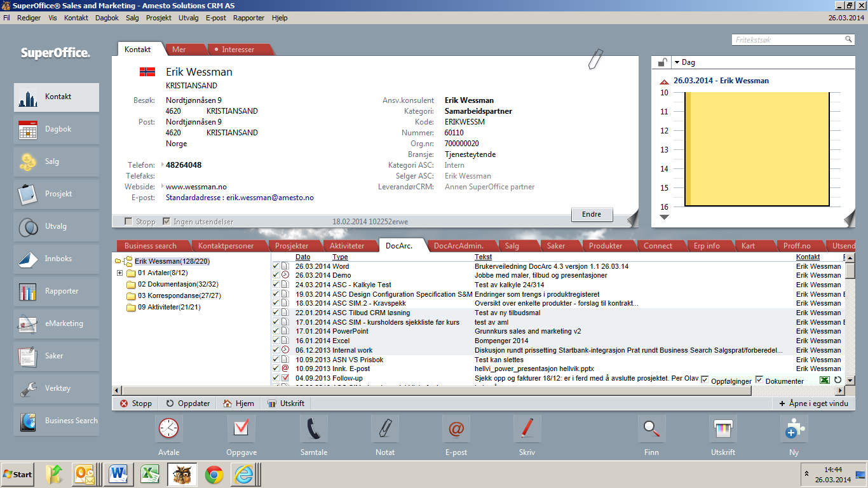Open the Rapporter chart icon
This screenshot has height=488, width=868.
coord(28,292)
